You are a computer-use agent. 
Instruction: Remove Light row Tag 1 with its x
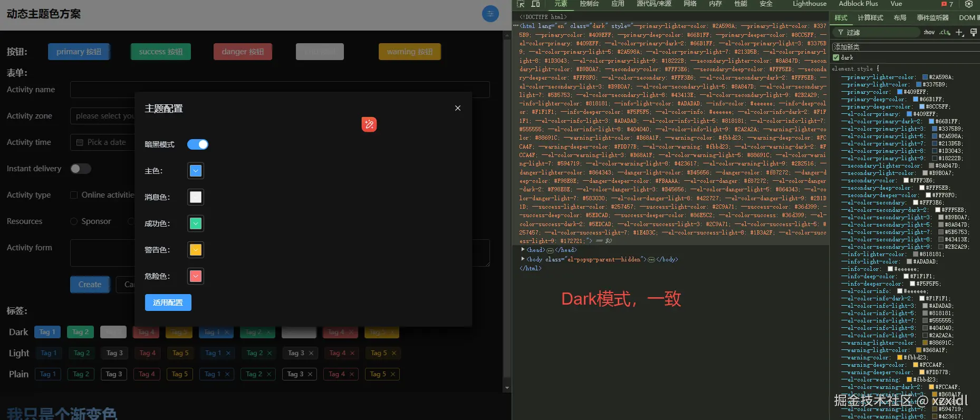click(x=228, y=353)
